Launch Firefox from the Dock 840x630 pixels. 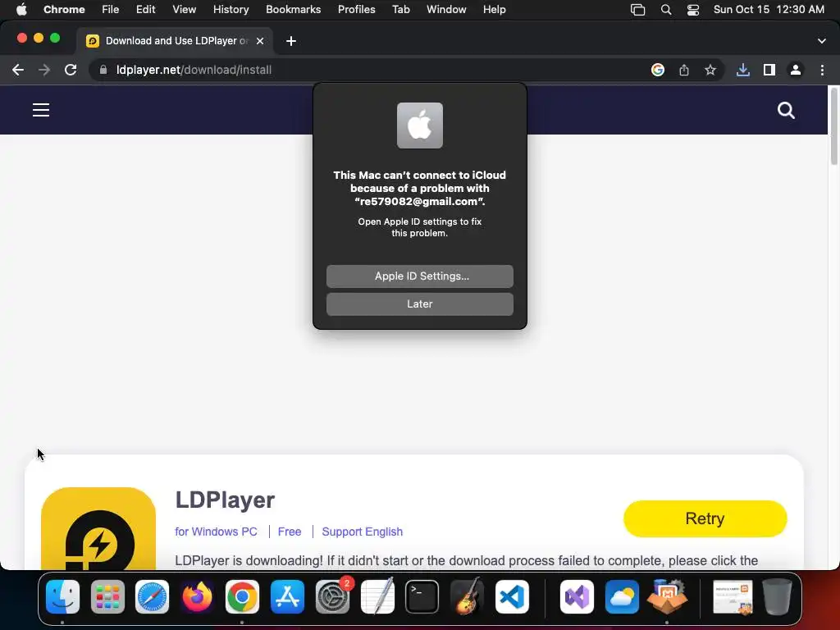197,597
